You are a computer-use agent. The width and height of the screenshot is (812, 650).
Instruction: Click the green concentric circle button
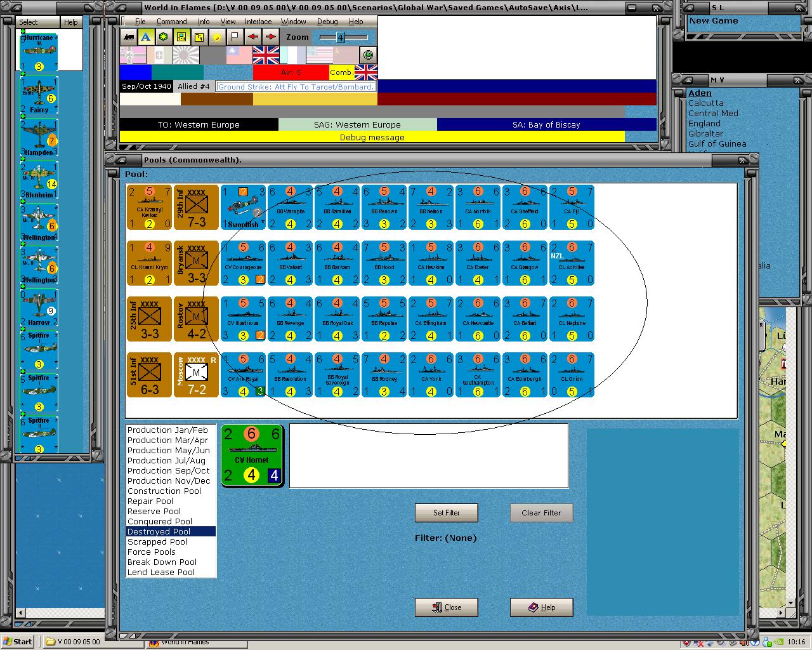coord(368,55)
